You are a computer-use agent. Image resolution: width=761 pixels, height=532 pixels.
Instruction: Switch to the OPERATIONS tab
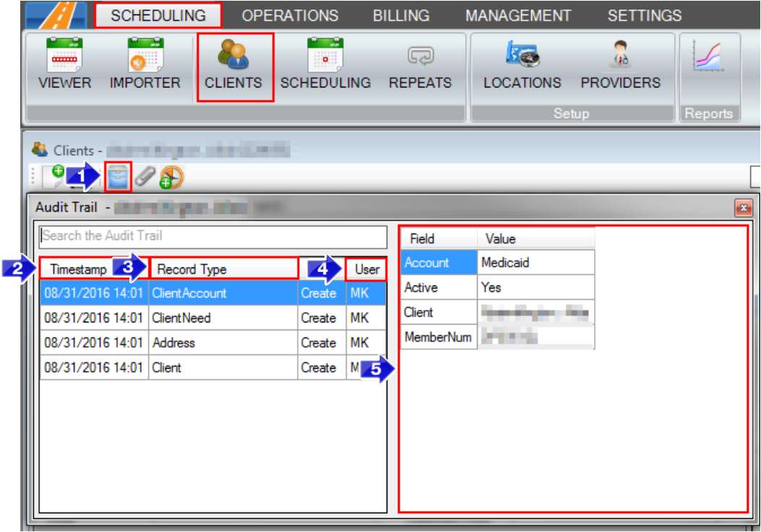point(290,14)
